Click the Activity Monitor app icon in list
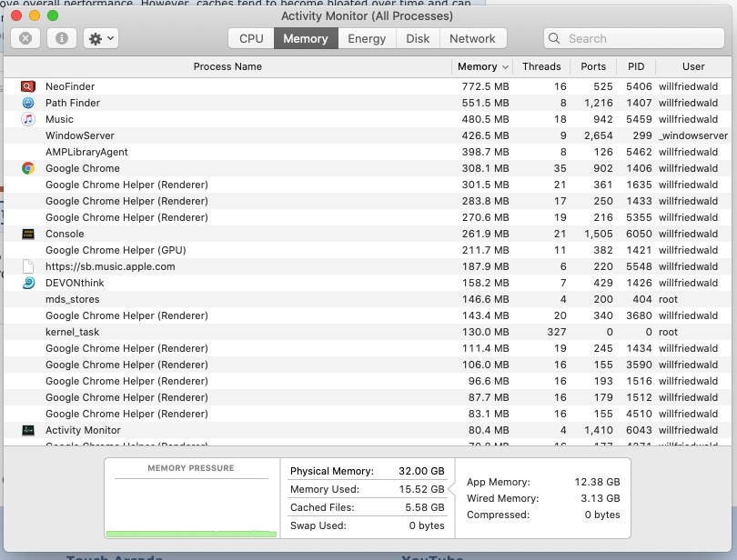The image size is (737, 560). click(x=28, y=430)
